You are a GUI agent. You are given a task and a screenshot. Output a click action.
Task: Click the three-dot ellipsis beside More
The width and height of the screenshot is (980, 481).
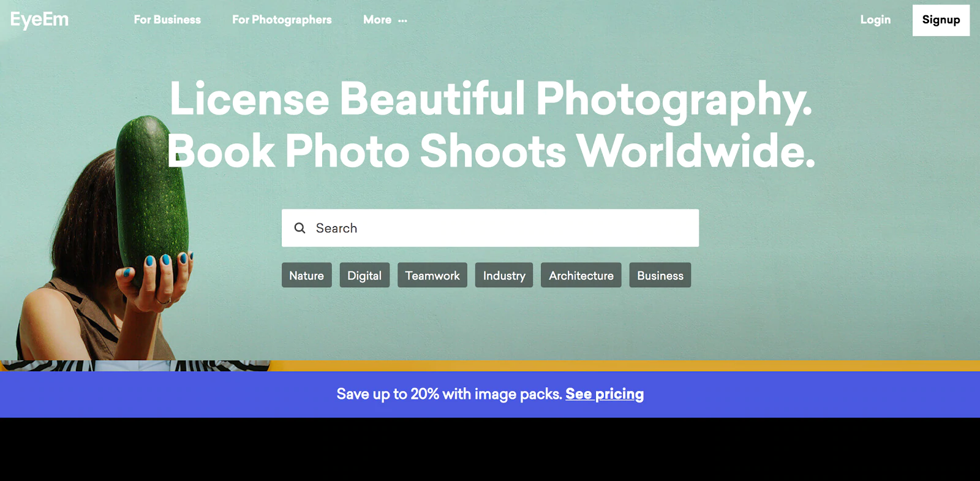402,21
